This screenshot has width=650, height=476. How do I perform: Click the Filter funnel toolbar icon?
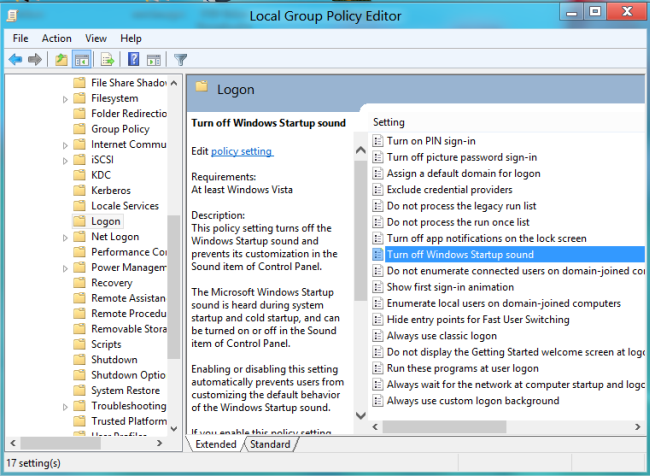(180, 60)
